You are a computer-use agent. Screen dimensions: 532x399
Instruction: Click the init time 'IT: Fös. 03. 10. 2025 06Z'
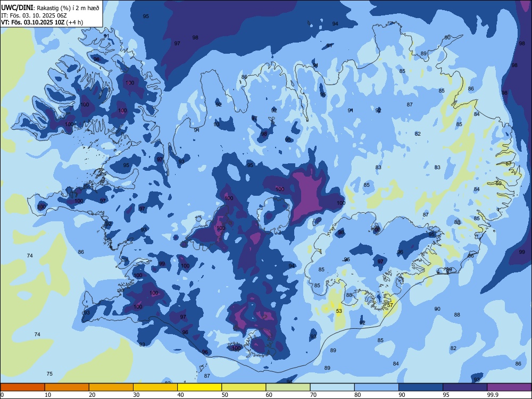pos(34,15)
